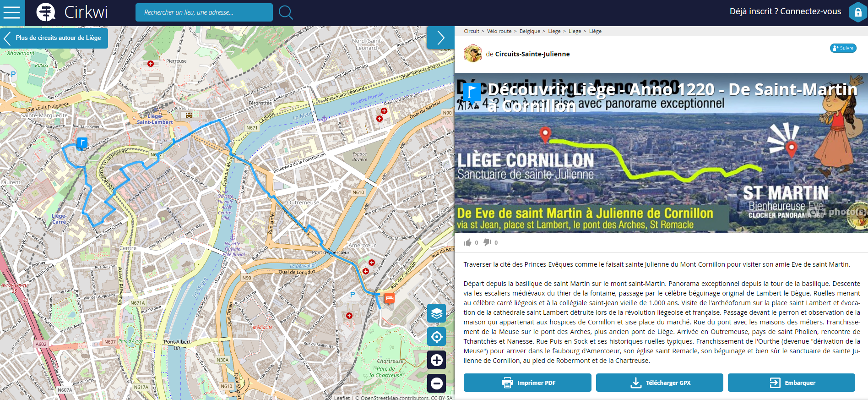Click the Embarquer button
The height and width of the screenshot is (400, 868).
[x=791, y=383]
